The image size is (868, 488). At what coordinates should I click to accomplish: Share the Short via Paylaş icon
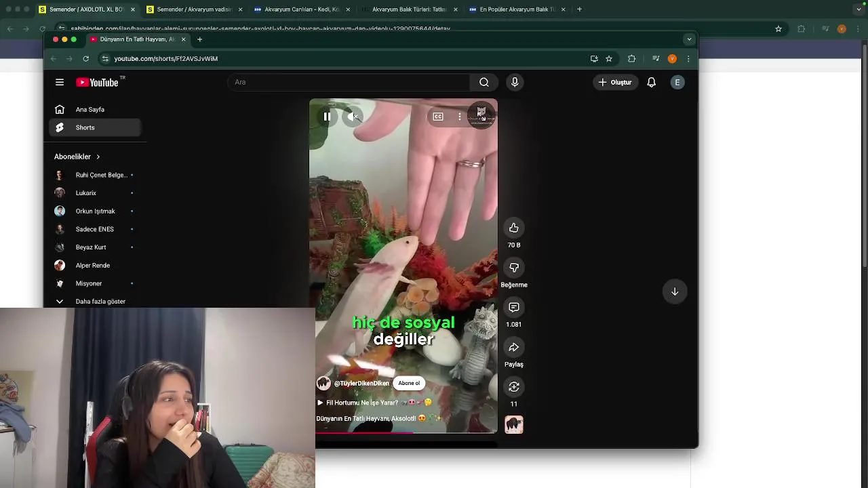point(514,347)
